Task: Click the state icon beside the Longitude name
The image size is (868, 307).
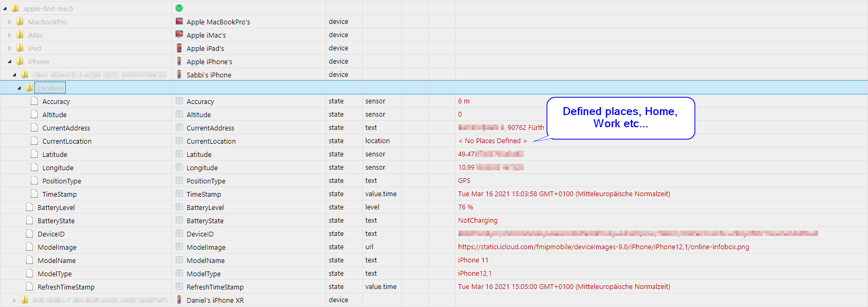Action: (179, 167)
